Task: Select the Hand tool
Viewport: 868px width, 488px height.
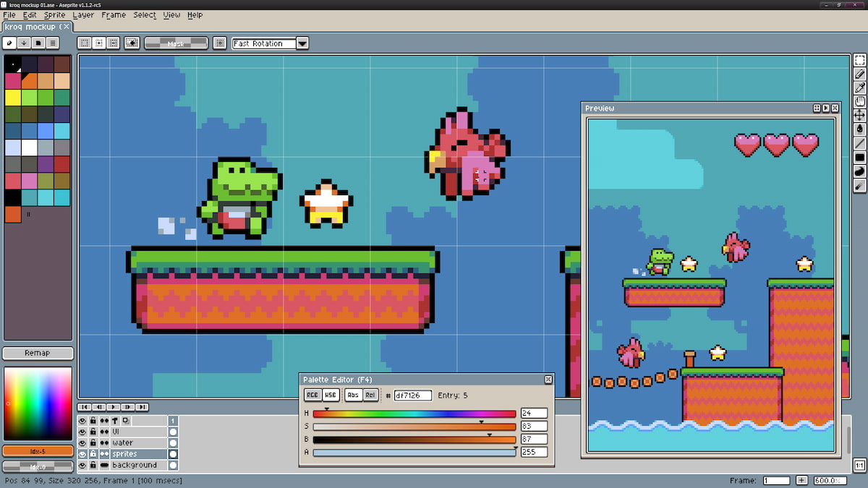Action: click(859, 101)
